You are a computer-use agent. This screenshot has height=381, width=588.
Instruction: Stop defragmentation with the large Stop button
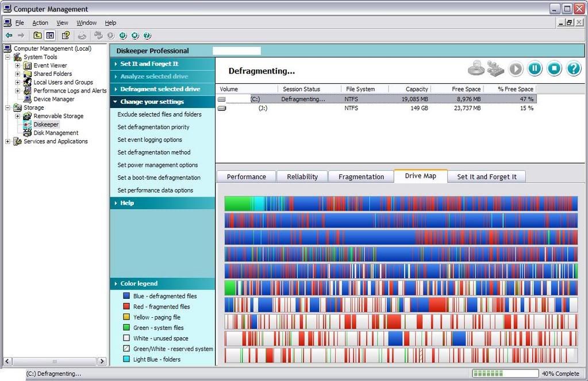click(x=554, y=68)
